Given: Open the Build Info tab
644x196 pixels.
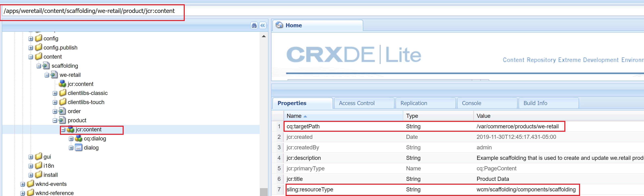Looking at the screenshot, I should [x=549, y=103].
